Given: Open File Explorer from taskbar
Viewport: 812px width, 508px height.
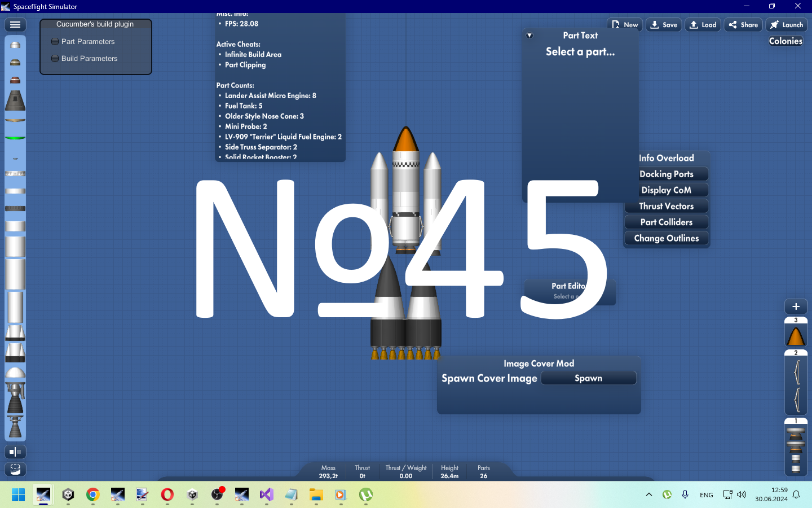Looking at the screenshot, I should coord(316,495).
